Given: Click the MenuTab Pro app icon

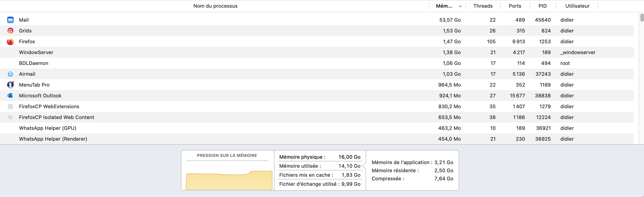Looking at the screenshot, I should coord(10,85).
